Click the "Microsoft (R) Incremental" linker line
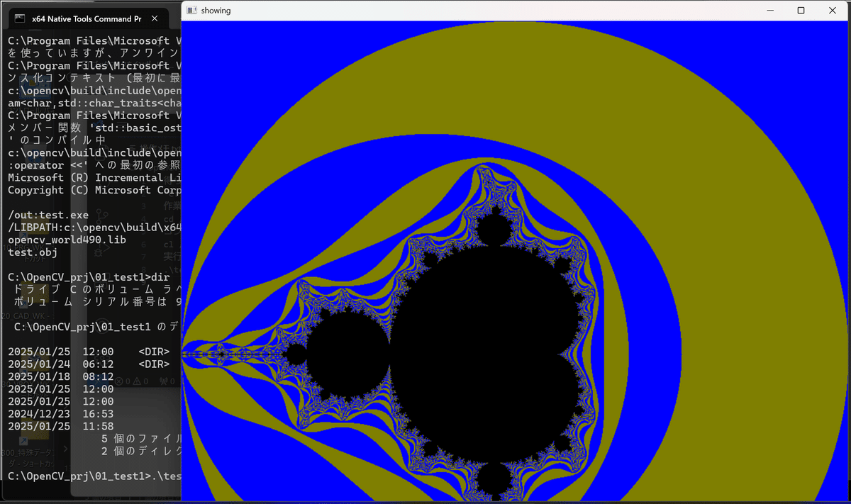This screenshot has width=851, height=504. 94,177
